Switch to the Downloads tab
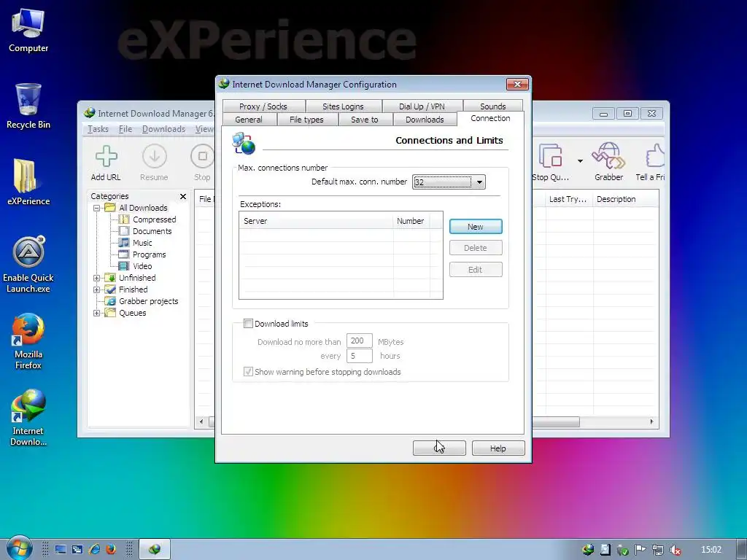Image resolution: width=747 pixels, height=560 pixels. 425,120
